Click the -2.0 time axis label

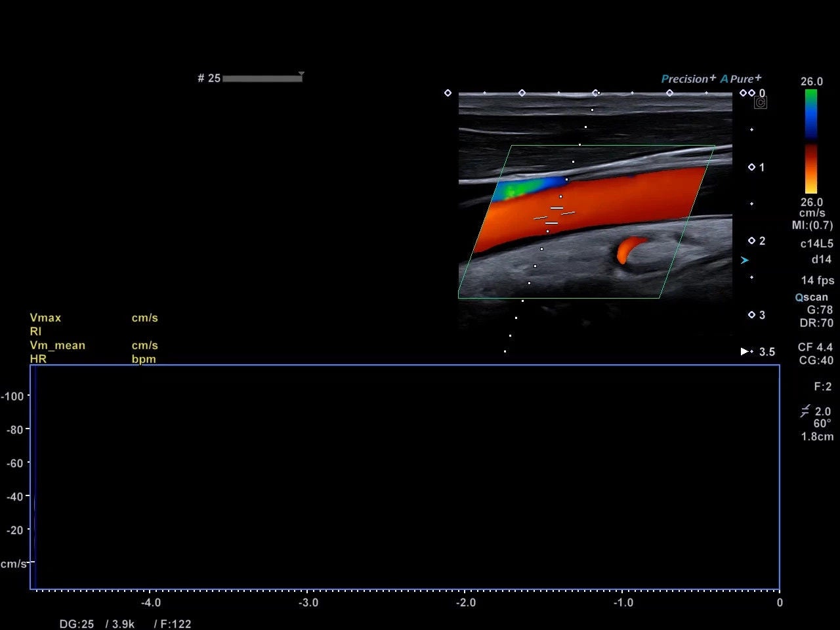coord(466,602)
